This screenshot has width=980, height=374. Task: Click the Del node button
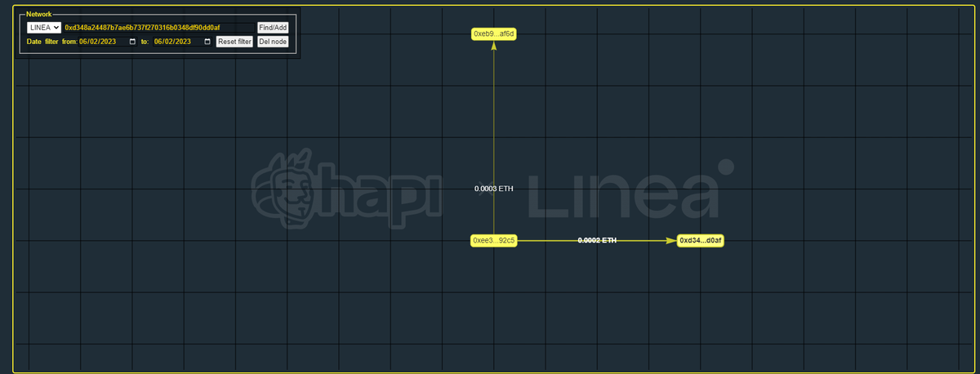click(x=273, y=42)
